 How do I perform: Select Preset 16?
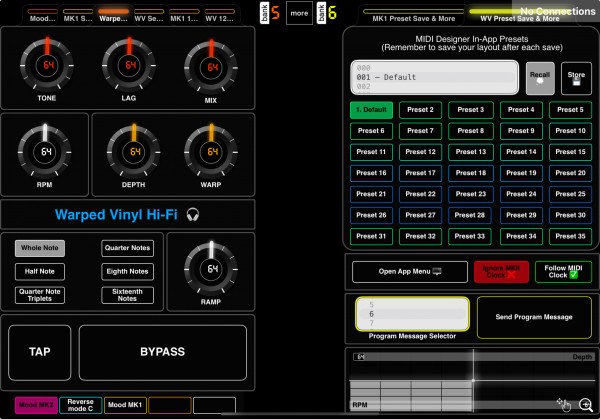[371, 173]
